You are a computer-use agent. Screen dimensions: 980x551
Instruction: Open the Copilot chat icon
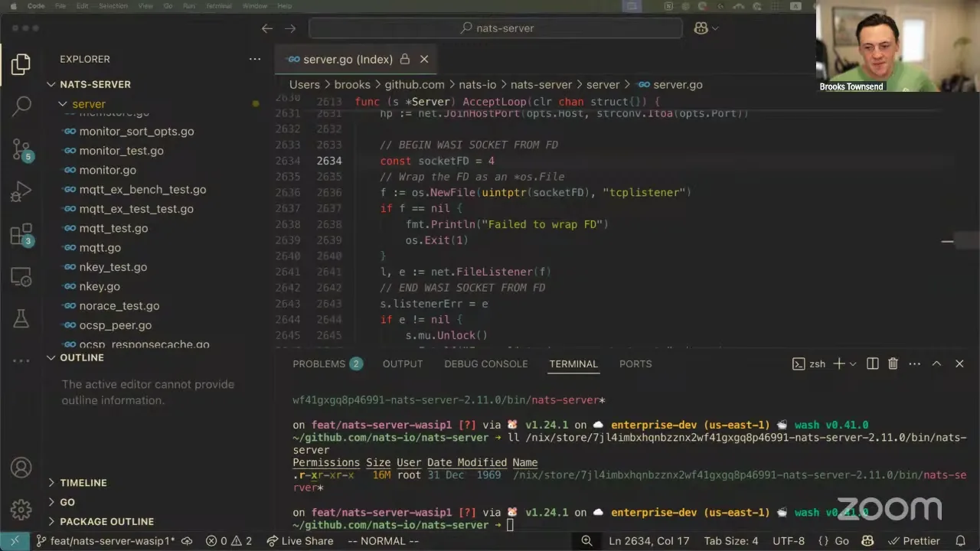click(x=701, y=28)
